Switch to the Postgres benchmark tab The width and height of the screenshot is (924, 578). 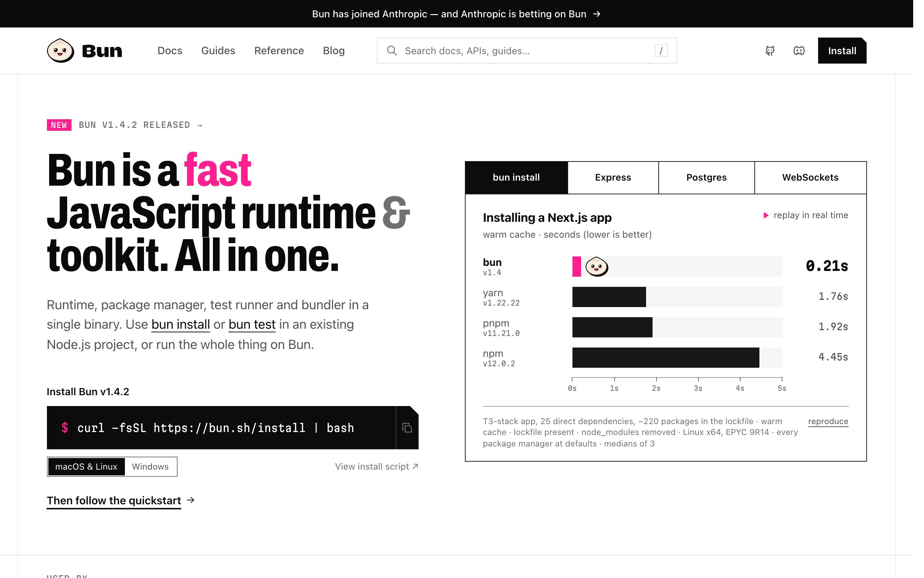706,177
